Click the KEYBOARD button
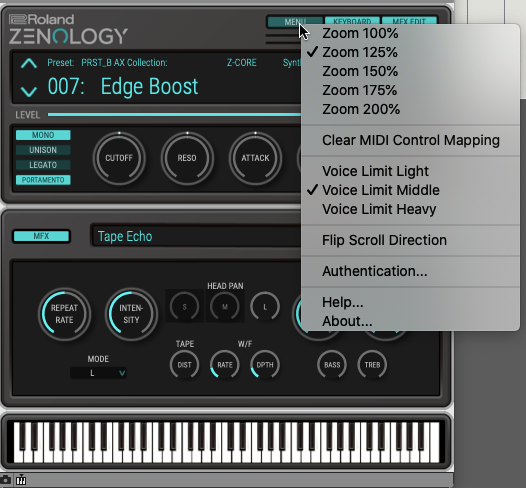Screen dimensions: 526x488 [352, 20]
